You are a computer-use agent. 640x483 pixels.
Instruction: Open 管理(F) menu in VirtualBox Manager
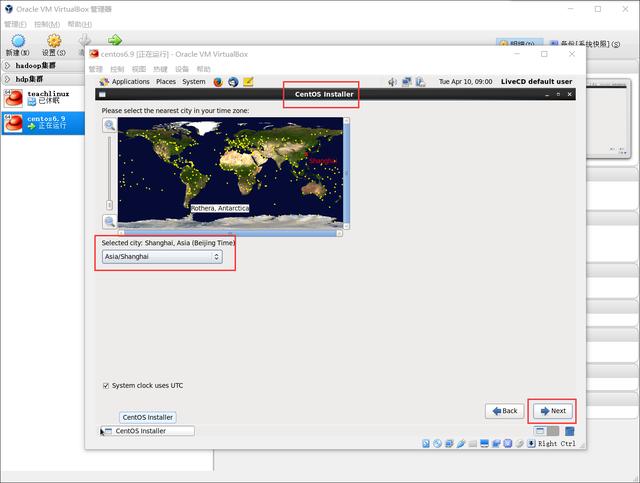coord(16,24)
